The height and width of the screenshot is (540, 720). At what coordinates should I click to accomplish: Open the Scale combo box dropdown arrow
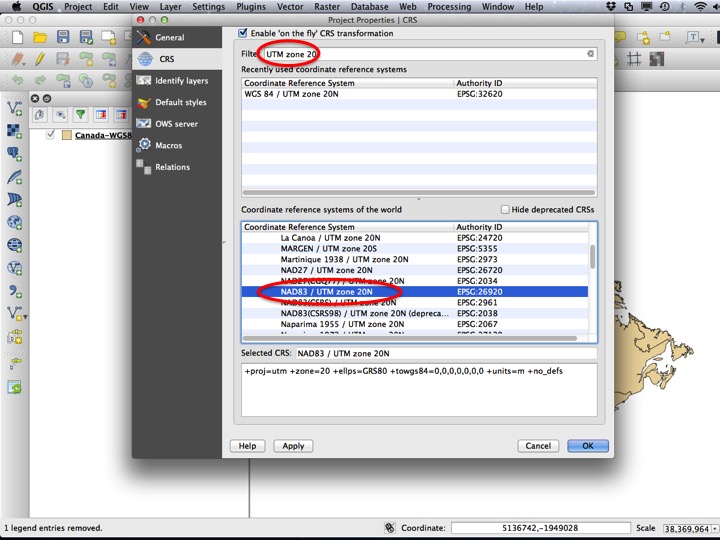(x=714, y=529)
